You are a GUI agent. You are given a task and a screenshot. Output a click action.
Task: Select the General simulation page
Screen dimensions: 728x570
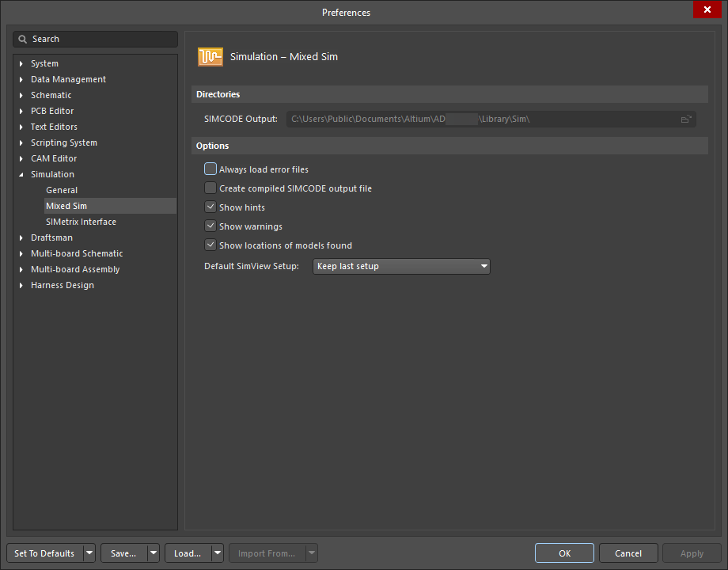point(62,190)
